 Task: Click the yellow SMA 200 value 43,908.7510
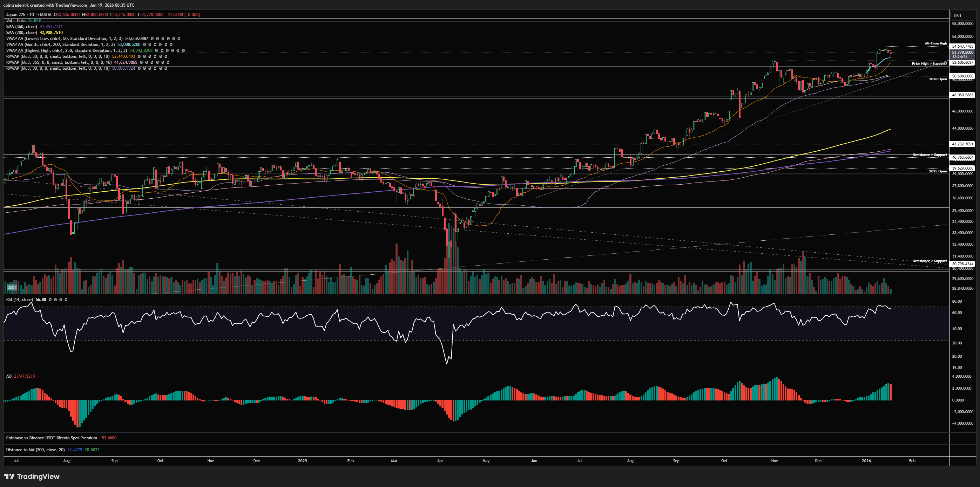coord(51,33)
